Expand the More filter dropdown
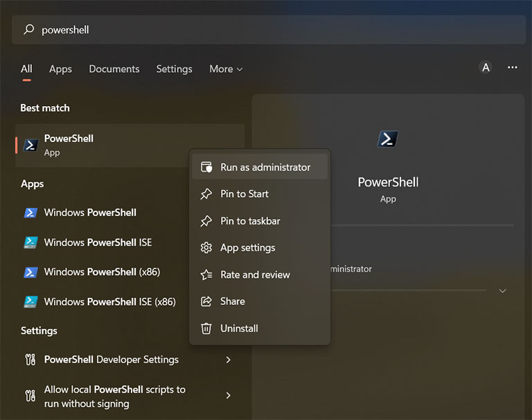 point(226,69)
